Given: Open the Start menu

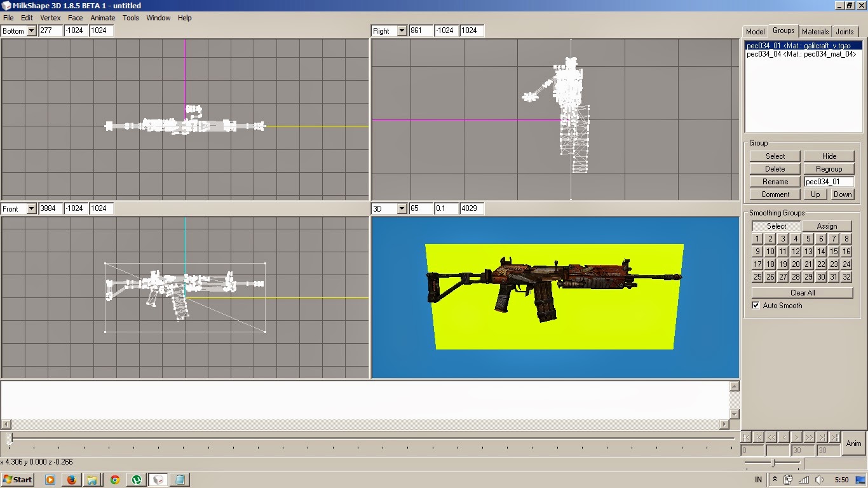Looking at the screenshot, I should point(18,480).
